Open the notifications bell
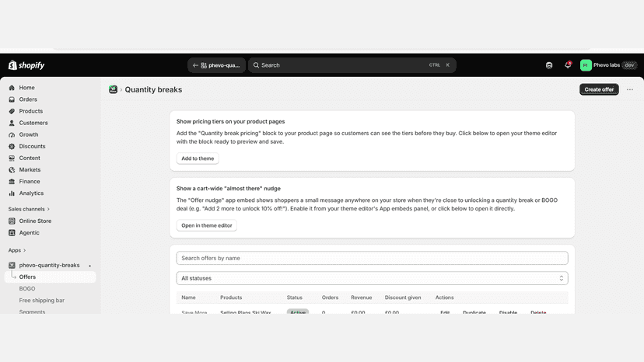Screen dimensions: 644x362 click(568, 64)
